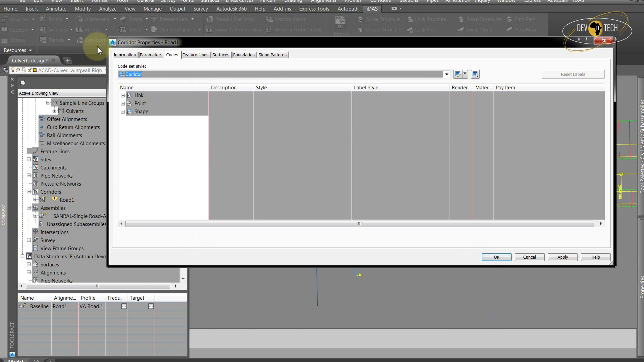Screen dimensions: 644x362
Task: Open the Resources panel dropdown
Action: point(18,50)
